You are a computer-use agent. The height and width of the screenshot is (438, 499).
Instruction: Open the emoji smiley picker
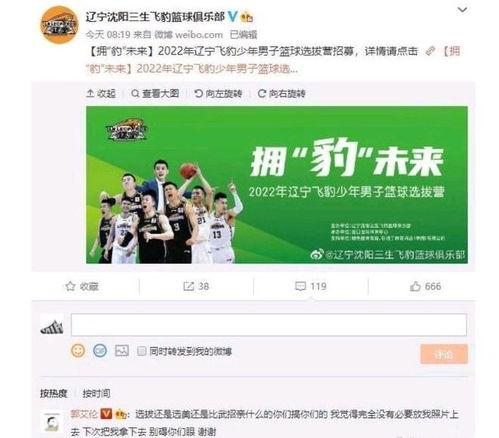click(78, 351)
